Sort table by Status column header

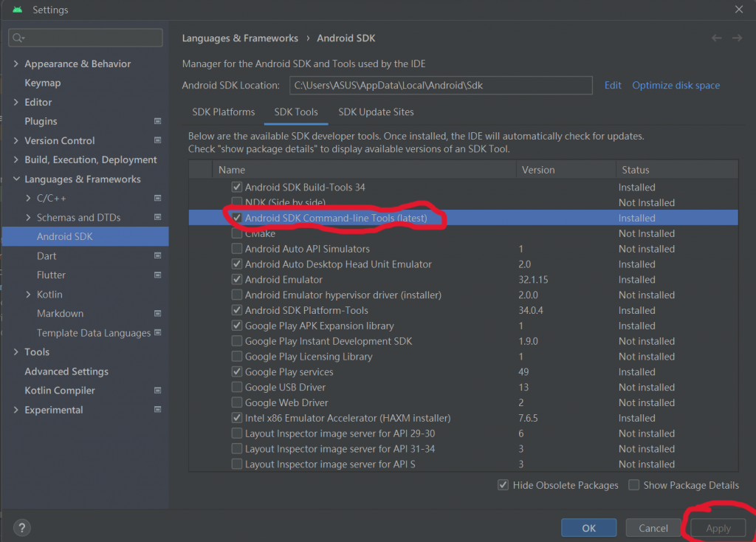(677, 170)
